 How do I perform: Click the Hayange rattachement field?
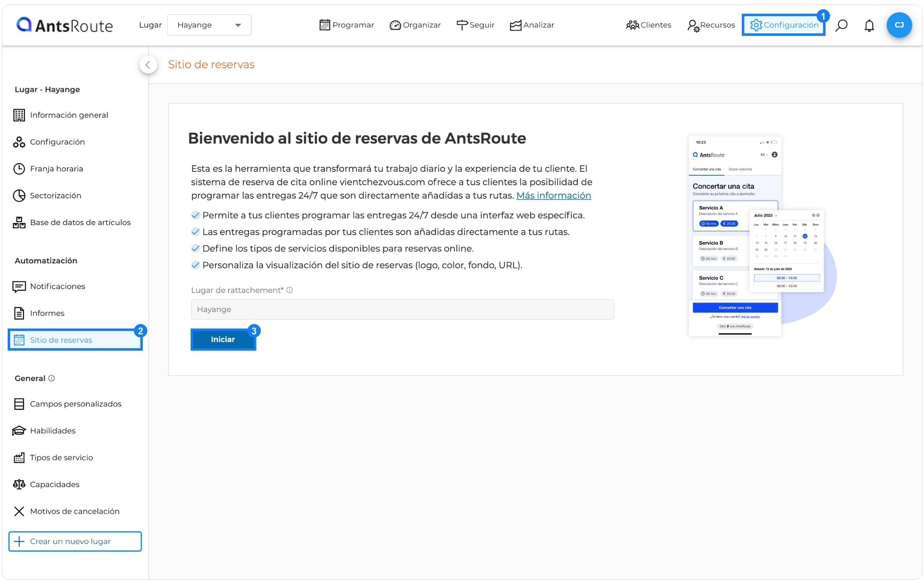[x=402, y=309]
